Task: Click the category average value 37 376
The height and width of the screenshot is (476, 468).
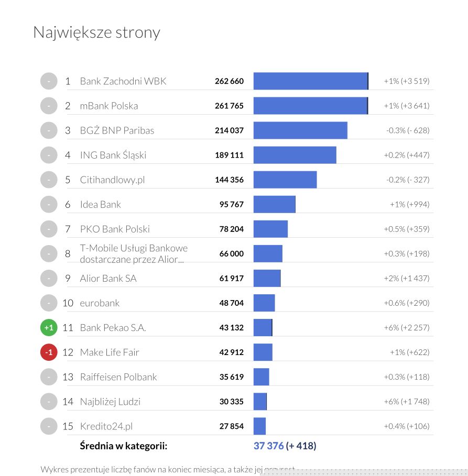Action: [x=268, y=446]
